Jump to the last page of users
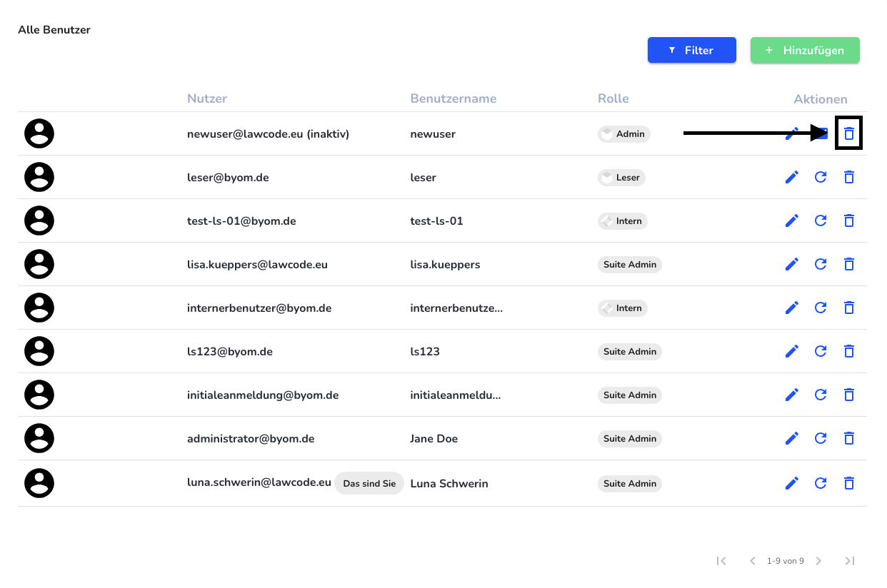The width and height of the screenshot is (887, 588). (x=850, y=561)
